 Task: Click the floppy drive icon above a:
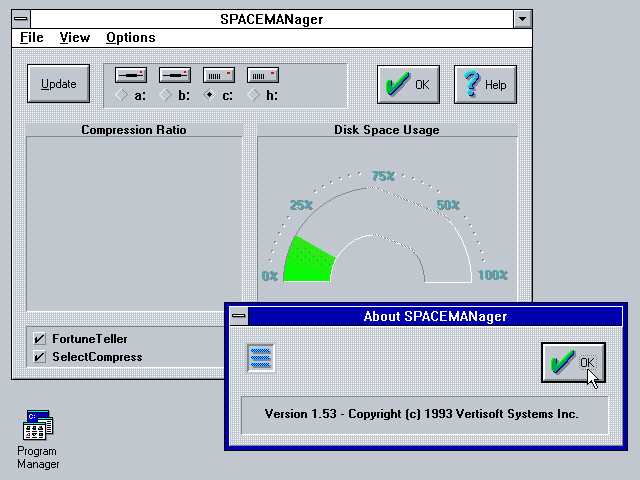(131, 75)
